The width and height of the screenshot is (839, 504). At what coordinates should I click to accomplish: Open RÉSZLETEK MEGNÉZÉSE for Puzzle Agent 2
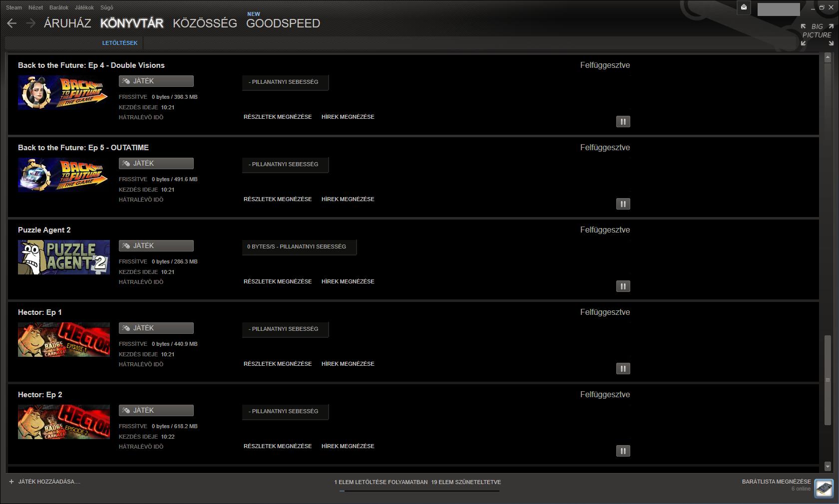pos(278,281)
